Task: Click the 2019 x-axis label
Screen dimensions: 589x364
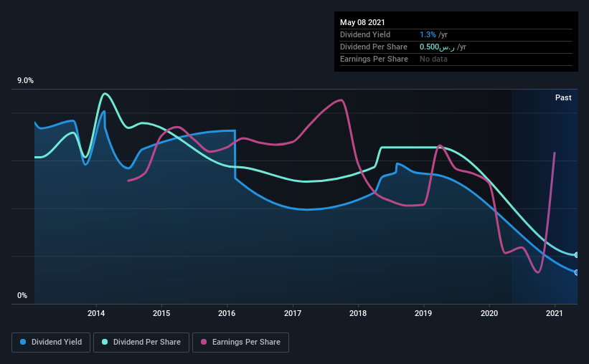Action: (x=423, y=313)
